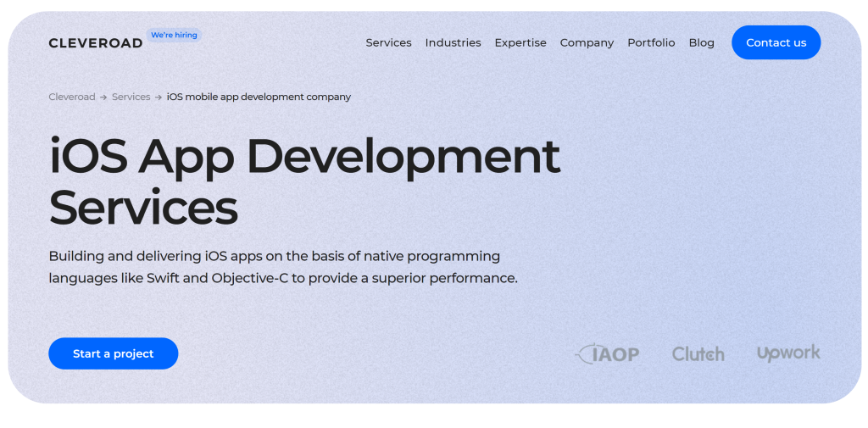Expand the Services navigation menu
868x428 pixels.
tap(388, 42)
